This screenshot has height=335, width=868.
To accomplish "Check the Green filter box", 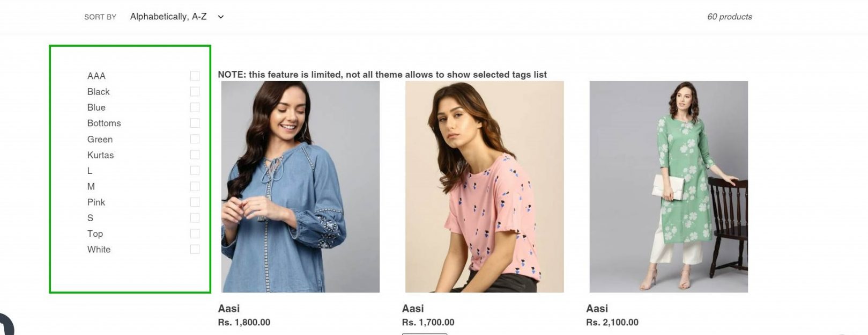I will 195,139.
